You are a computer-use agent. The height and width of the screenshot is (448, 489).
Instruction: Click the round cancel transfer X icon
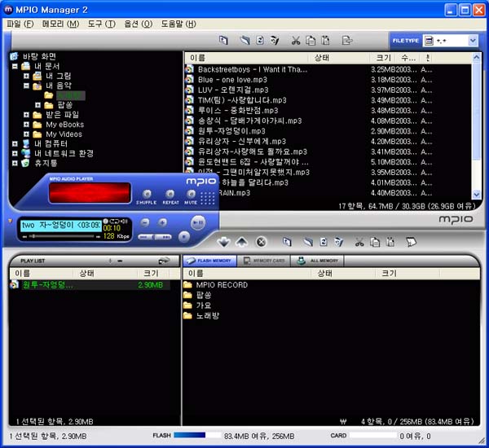click(x=262, y=242)
